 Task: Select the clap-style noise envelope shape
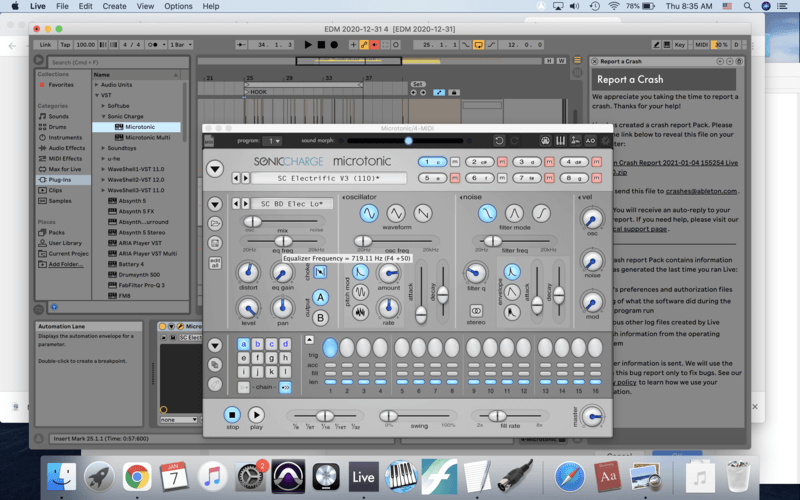point(512,312)
